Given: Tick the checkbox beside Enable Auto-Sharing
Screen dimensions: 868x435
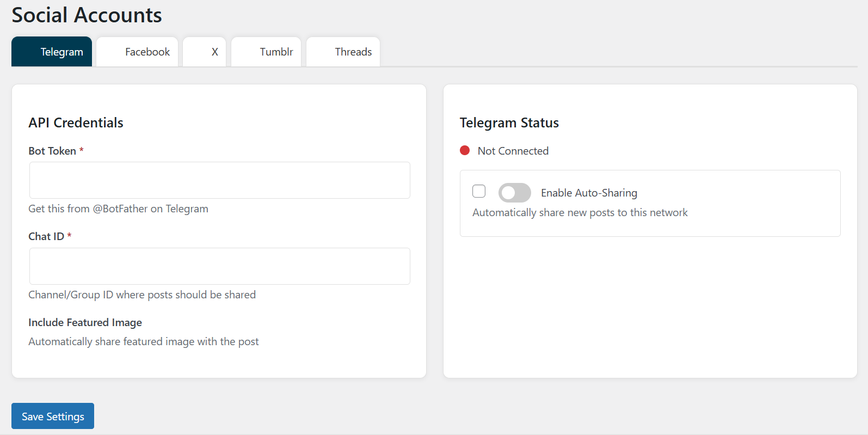Looking at the screenshot, I should tap(479, 191).
